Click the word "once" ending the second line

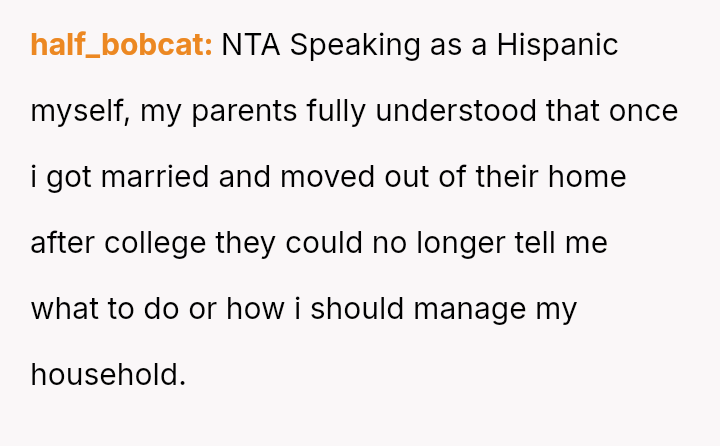coord(643,111)
